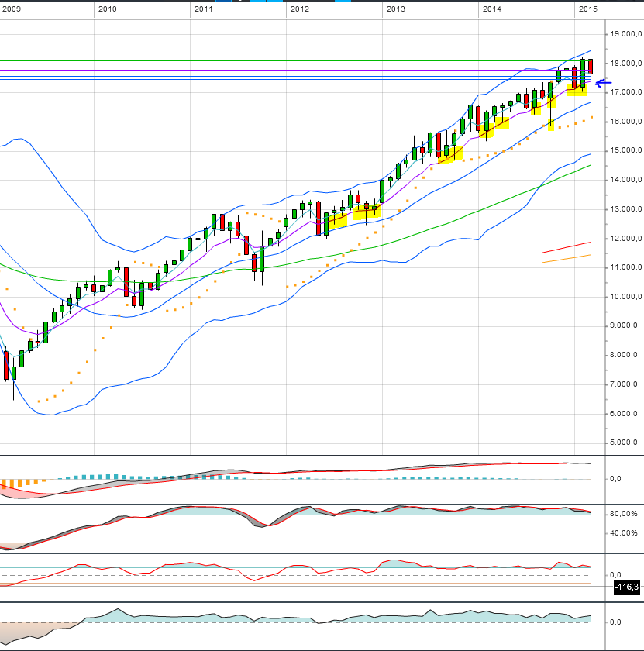The height and width of the screenshot is (651, 644).
Task: Click the 40,00% stochastic level label
Action: (x=624, y=533)
